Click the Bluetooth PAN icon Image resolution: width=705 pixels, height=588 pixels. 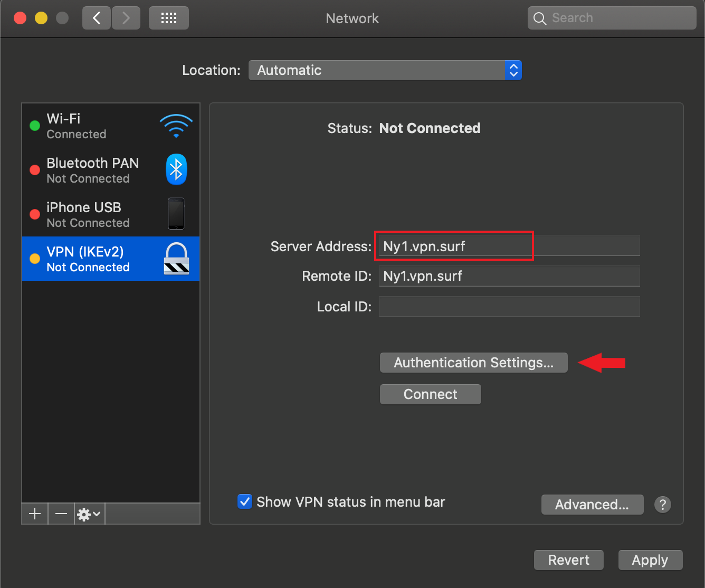[176, 169]
